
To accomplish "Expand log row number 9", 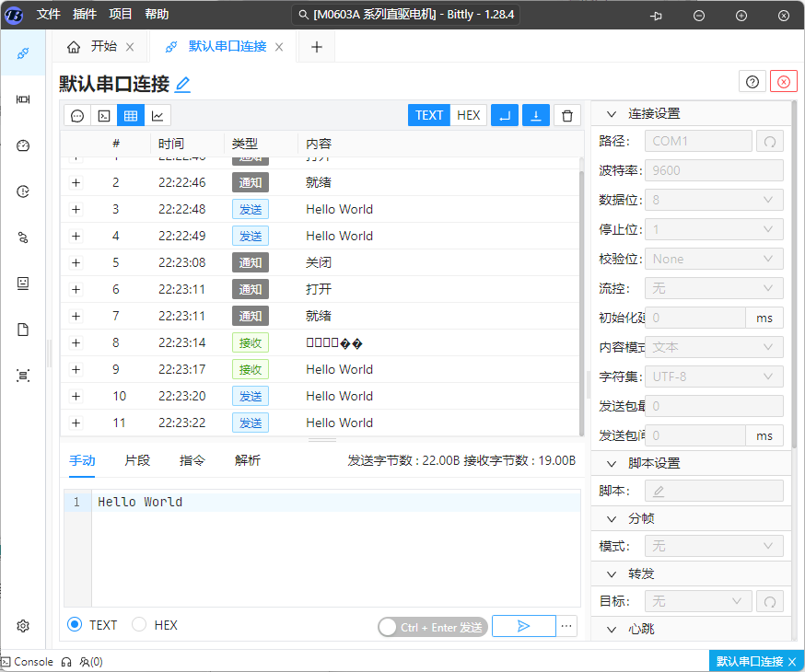I will [x=76, y=369].
